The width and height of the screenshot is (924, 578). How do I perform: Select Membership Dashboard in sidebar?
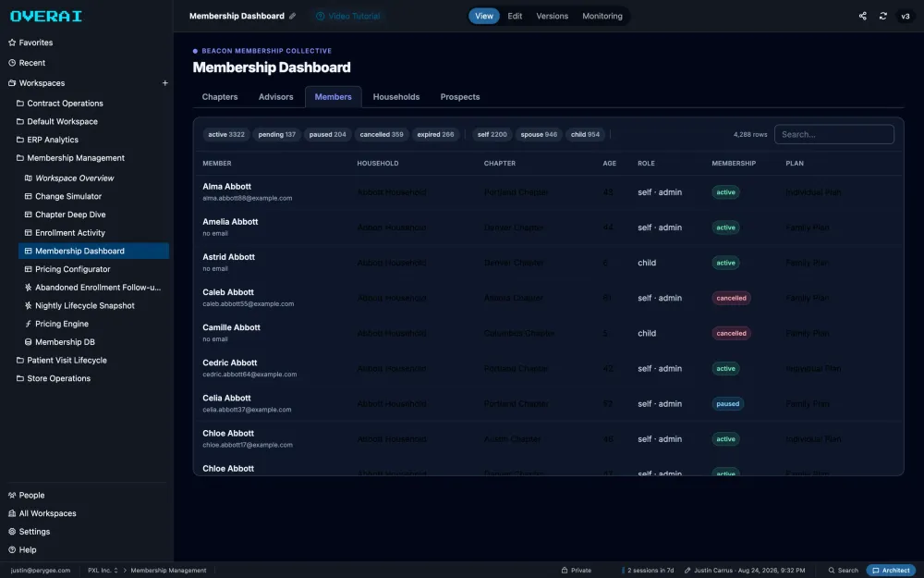pyautogui.click(x=93, y=251)
